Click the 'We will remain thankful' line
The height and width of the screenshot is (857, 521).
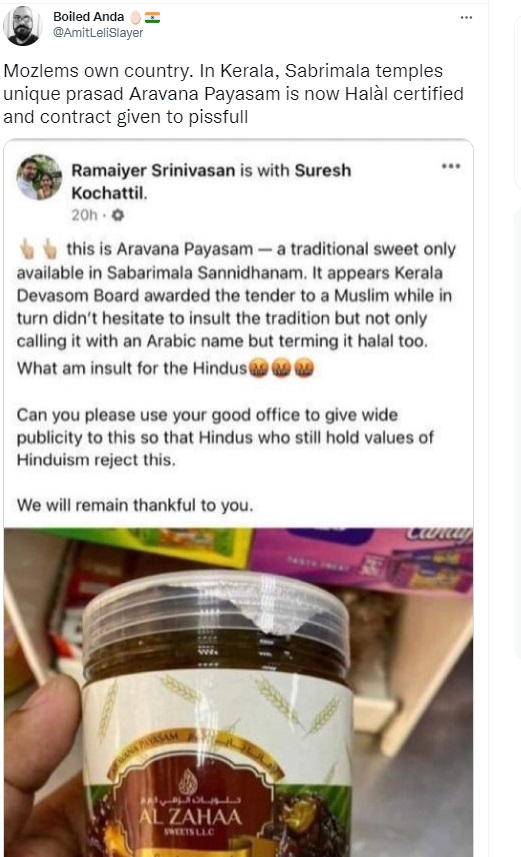135,505
